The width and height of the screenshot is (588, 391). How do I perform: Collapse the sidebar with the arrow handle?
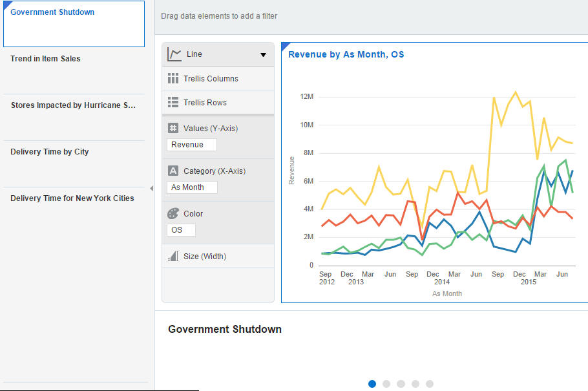point(151,188)
